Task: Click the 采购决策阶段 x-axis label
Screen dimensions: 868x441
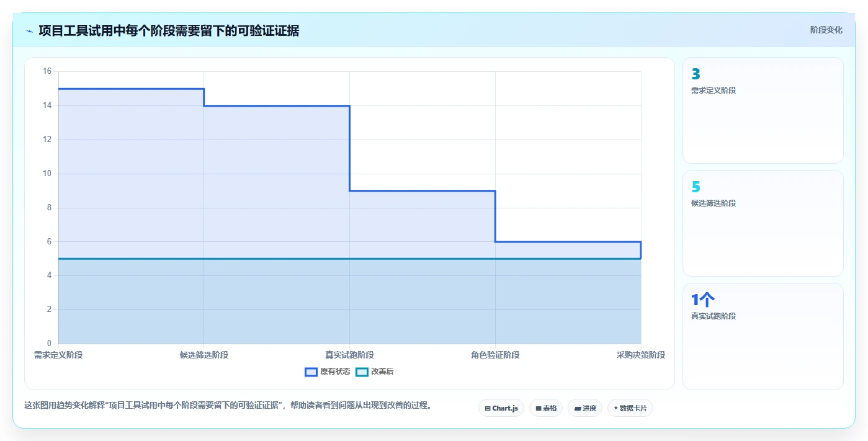Action: point(641,355)
